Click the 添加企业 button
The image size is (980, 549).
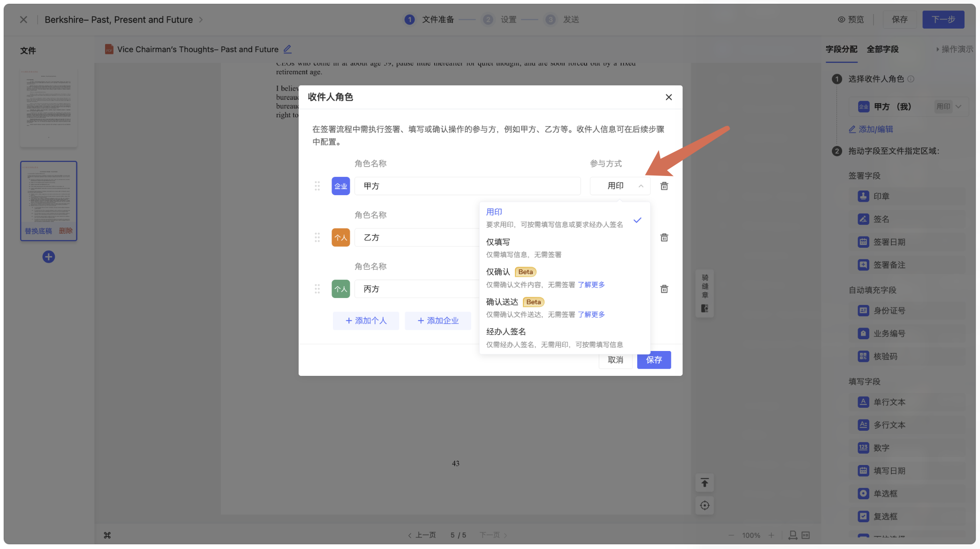tap(437, 320)
